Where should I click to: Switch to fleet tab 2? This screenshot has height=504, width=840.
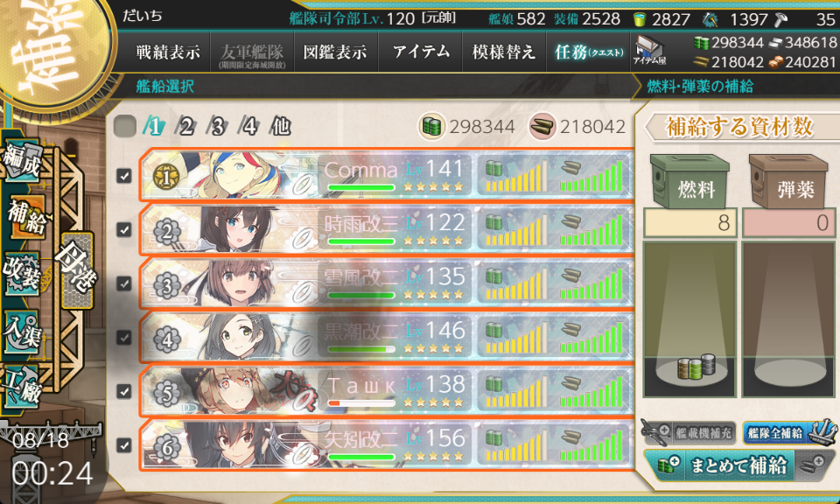pyautogui.click(x=185, y=126)
